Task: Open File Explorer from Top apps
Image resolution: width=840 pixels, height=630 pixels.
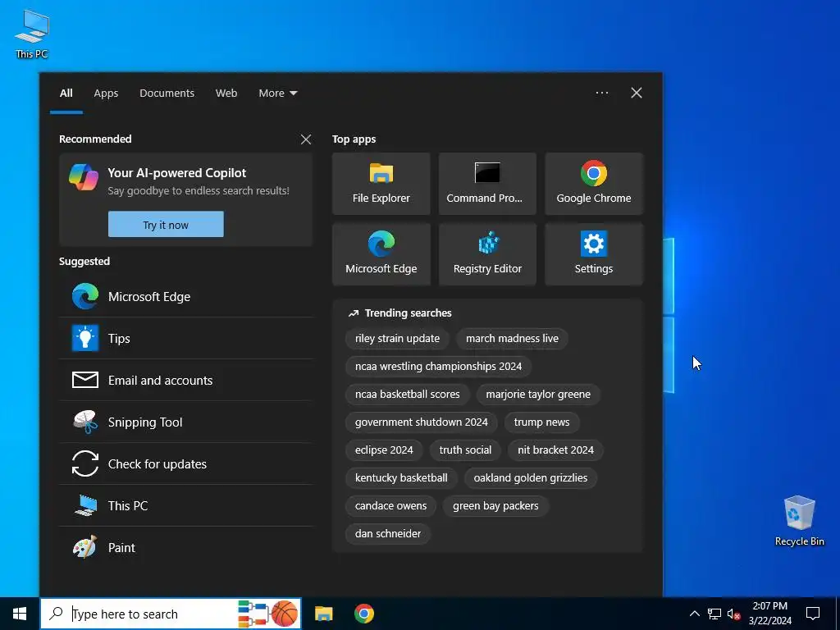Action: (x=381, y=184)
